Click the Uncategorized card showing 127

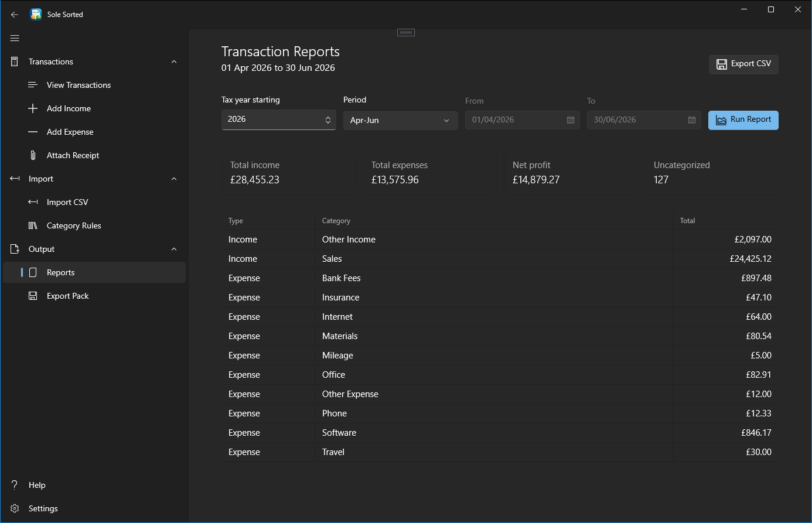711,173
